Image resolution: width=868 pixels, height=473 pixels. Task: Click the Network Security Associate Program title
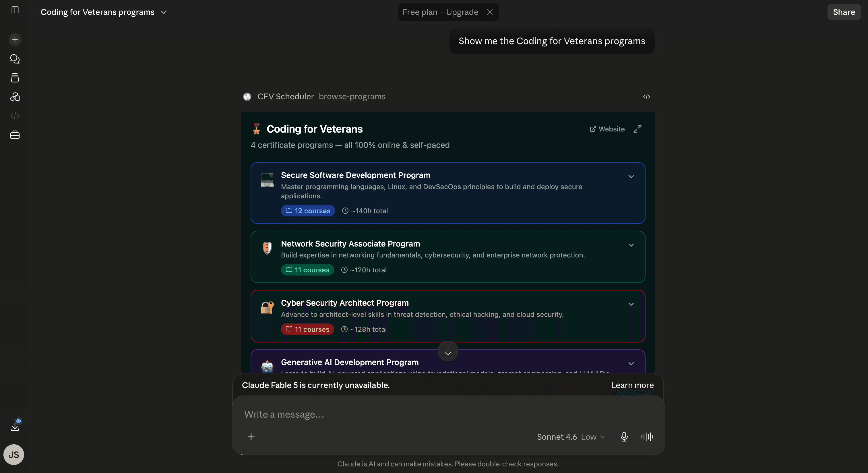pyautogui.click(x=350, y=244)
